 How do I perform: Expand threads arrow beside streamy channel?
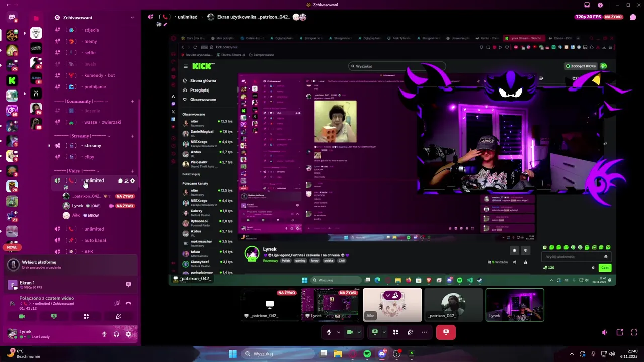(x=49, y=146)
